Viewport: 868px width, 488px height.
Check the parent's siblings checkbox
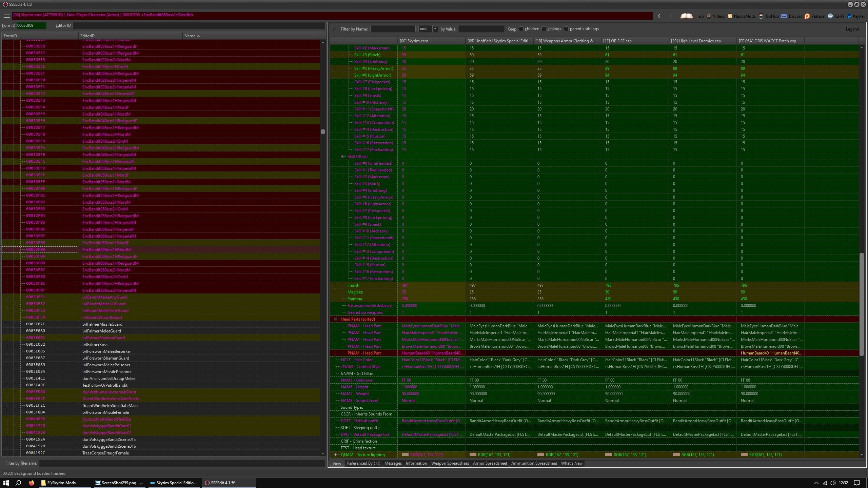point(566,29)
